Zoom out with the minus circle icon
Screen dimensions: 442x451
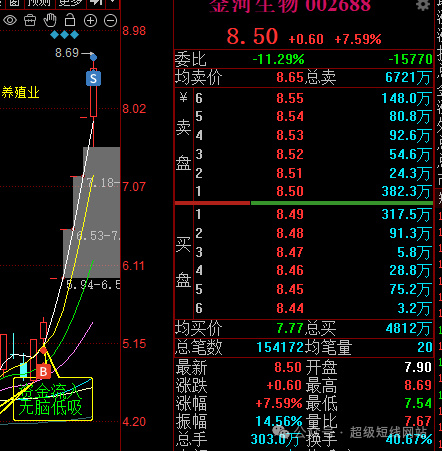(110, 21)
